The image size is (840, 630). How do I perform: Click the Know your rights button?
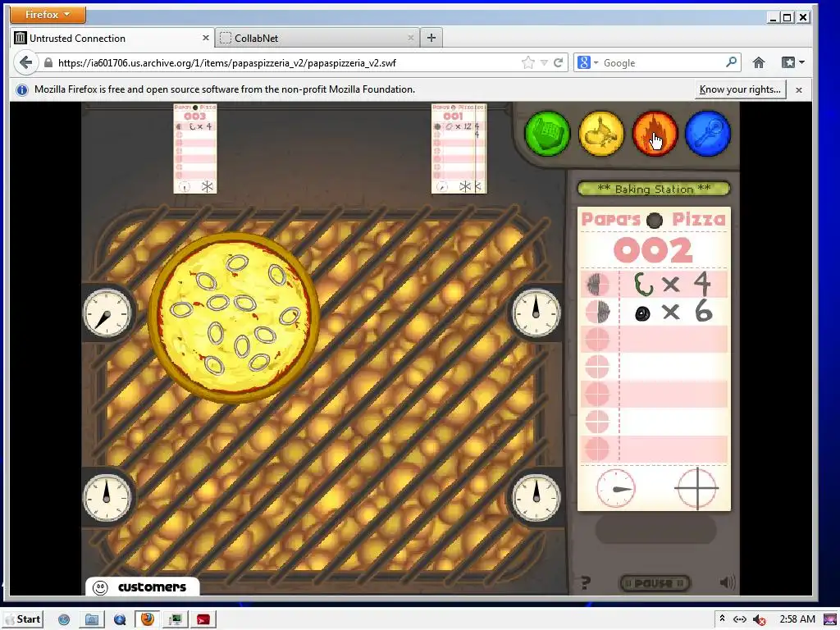740,89
